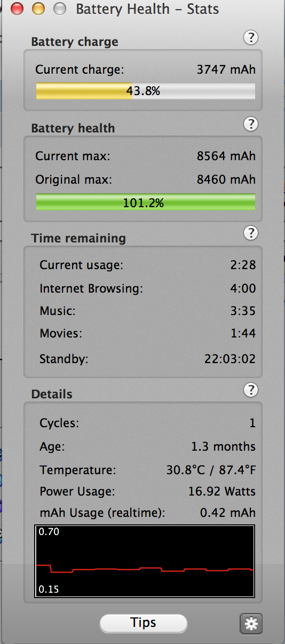Click the Current max mAh value

(226, 156)
